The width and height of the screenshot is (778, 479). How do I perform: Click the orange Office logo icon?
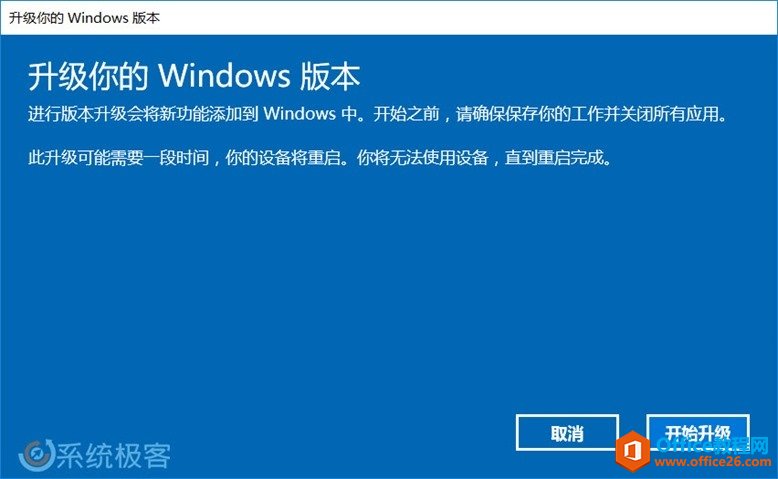click(633, 451)
